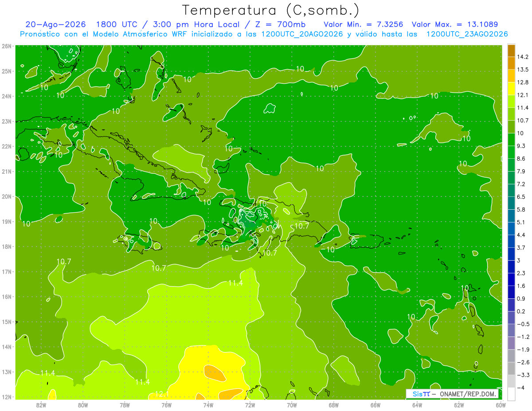Click the latitude axis label "14N"
Viewport: 532px width, 411px height.
click(x=6, y=347)
